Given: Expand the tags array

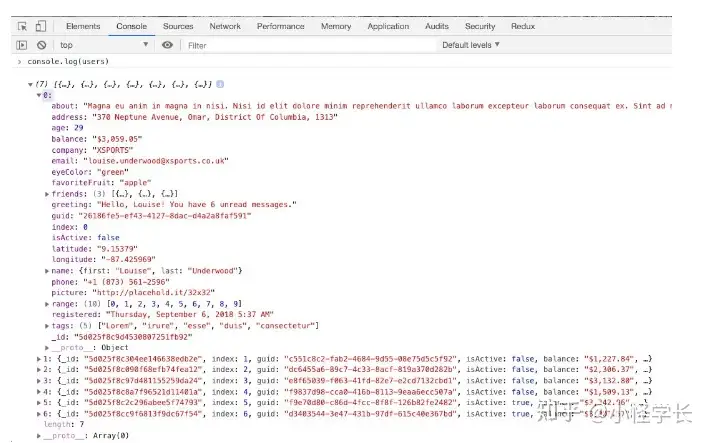Looking at the screenshot, I should [47, 326].
